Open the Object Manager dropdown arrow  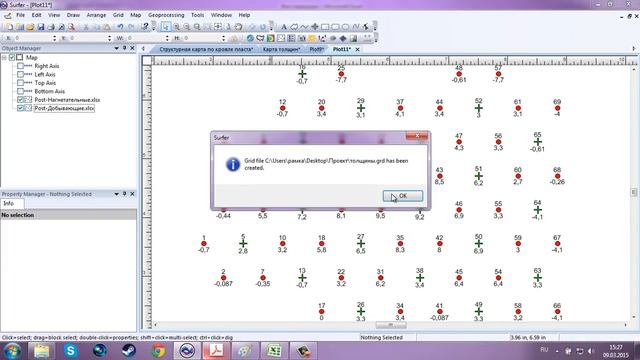(x=116, y=48)
